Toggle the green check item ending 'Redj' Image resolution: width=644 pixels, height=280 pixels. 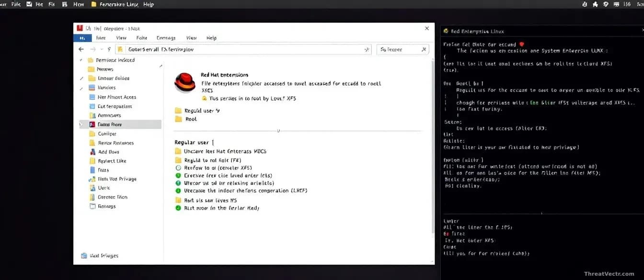coord(178,208)
